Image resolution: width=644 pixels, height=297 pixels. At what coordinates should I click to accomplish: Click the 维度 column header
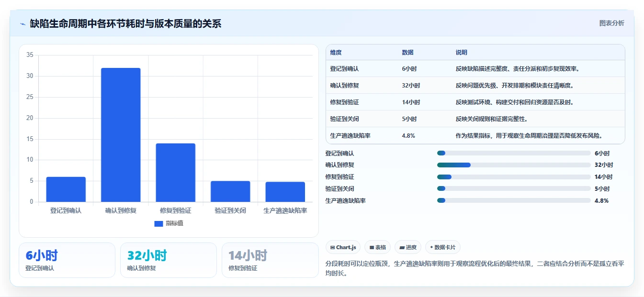pyautogui.click(x=336, y=53)
